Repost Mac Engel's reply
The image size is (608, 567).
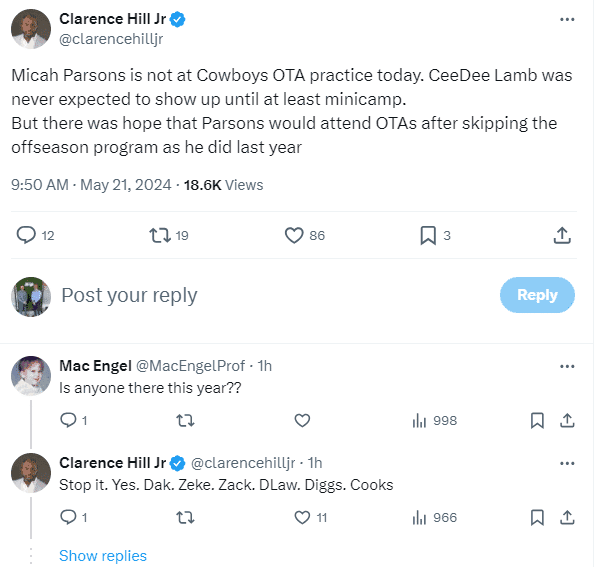[x=185, y=420]
